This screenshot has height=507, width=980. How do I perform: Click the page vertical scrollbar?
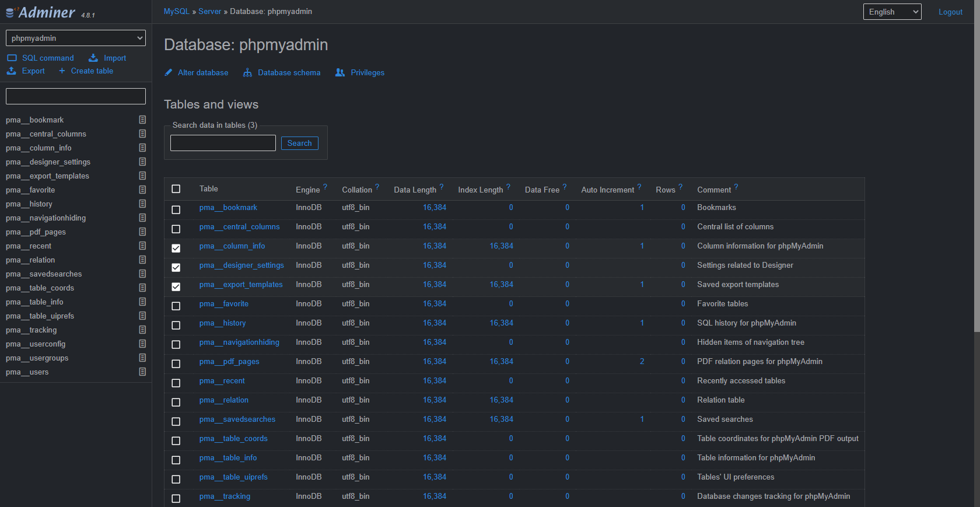[977, 166]
